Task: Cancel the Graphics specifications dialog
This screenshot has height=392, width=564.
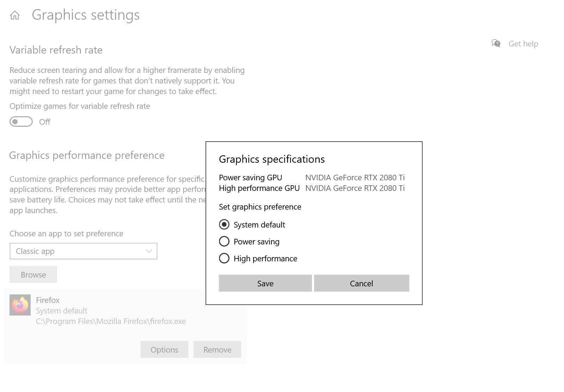Action: tap(361, 283)
